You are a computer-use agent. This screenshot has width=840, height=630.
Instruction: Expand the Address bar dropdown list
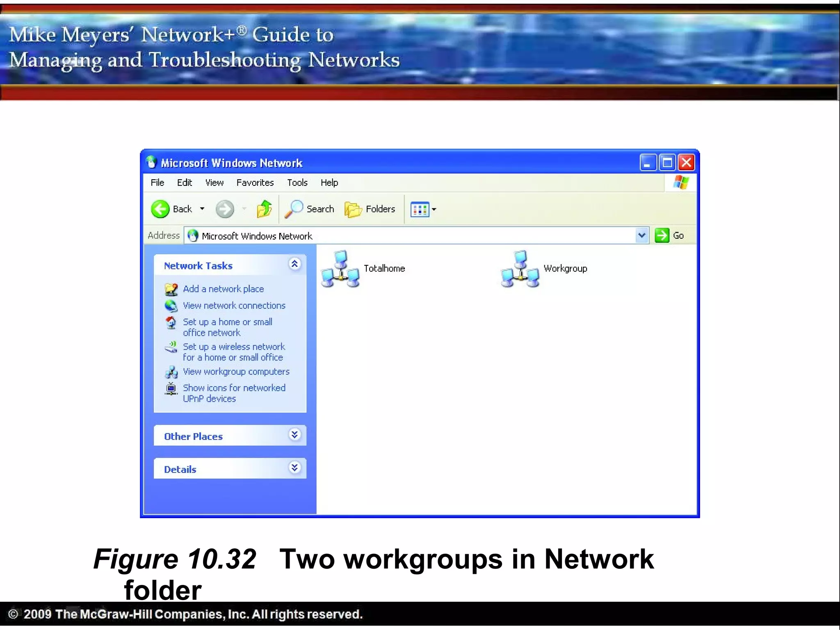(x=642, y=235)
